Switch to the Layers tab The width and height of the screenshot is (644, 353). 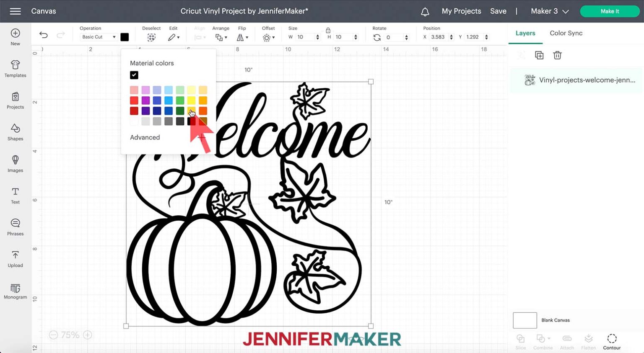(525, 33)
